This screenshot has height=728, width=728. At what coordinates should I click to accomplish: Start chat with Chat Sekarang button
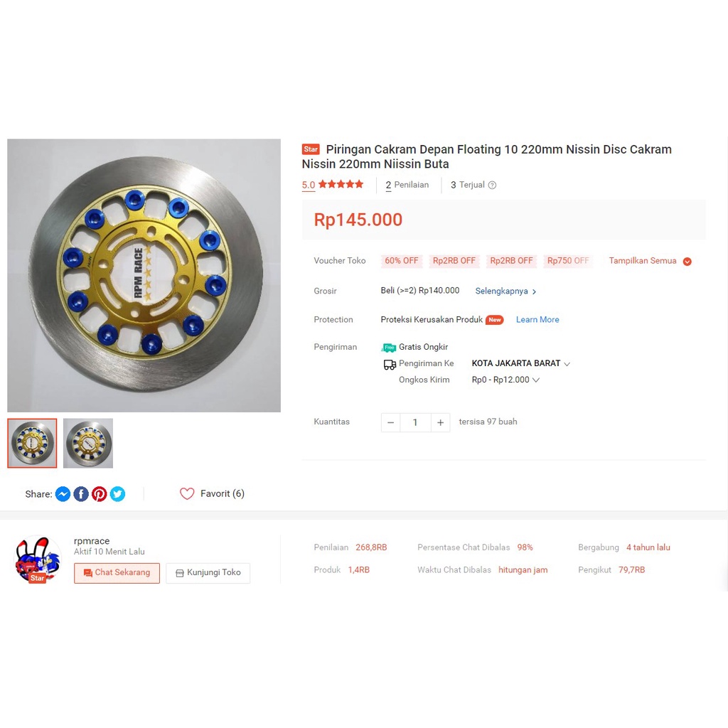[117, 573]
